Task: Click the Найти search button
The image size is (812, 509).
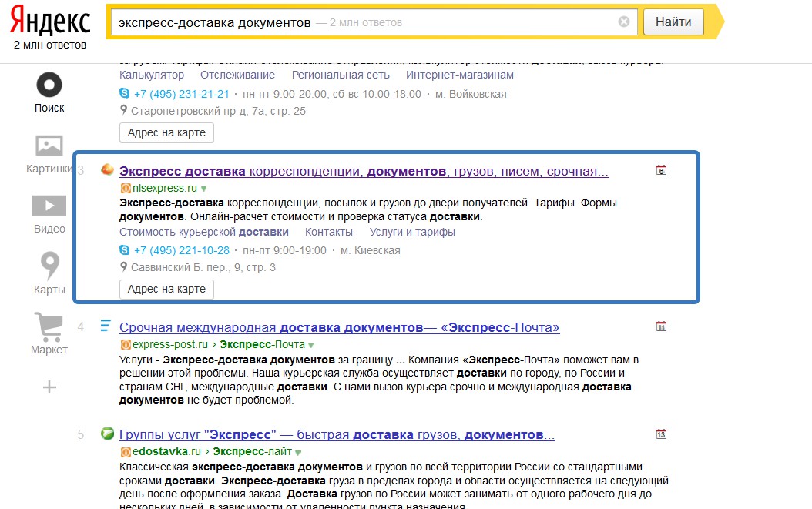Action: (673, 22)
